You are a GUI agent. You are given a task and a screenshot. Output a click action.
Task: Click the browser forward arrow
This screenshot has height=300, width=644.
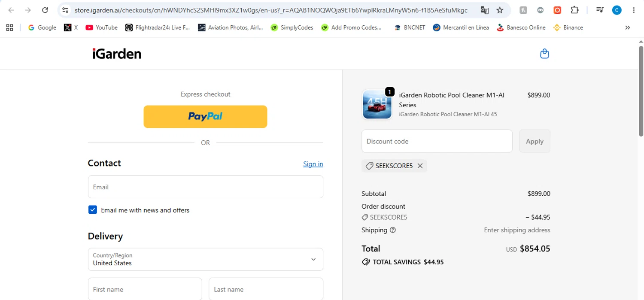point(28,10)
